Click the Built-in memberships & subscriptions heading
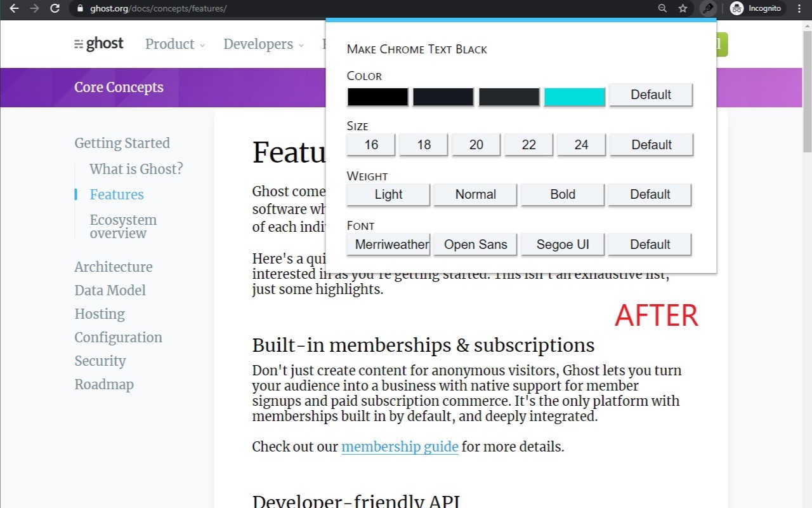This screenshot has height=508, width=812. coord(423,345)
